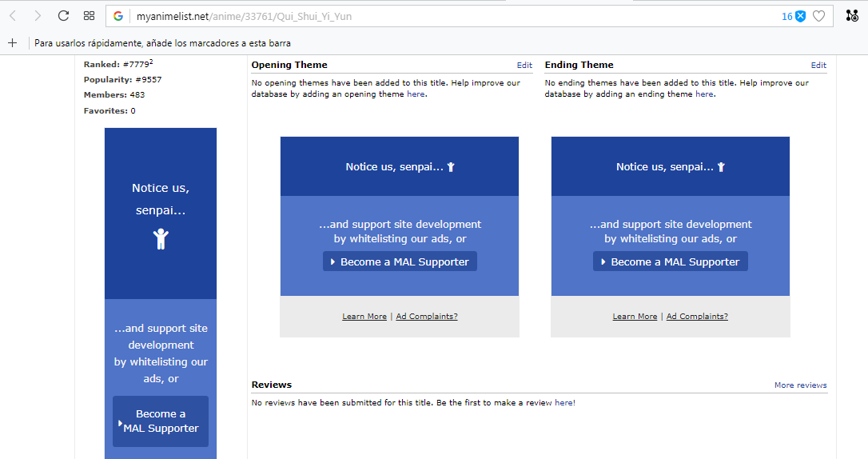Open Learn More under right banner
868x459 pixels.
coord(635,316)
